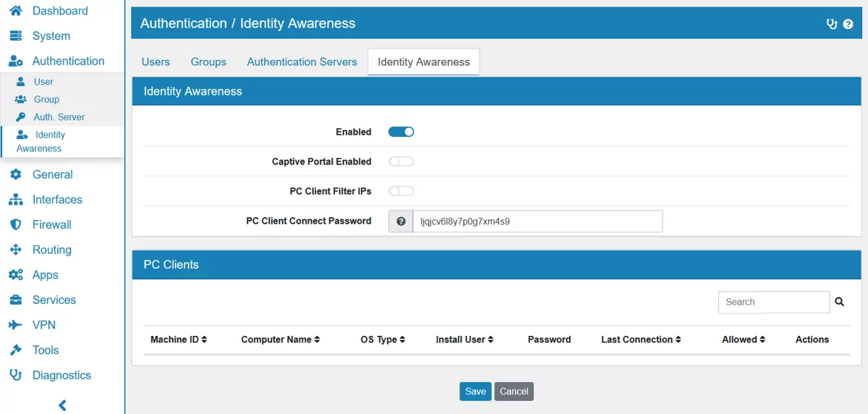This screenshot has height=414, width=868.
Task: Enable the PC Client Filter IPs toggle
Action: 401,191
